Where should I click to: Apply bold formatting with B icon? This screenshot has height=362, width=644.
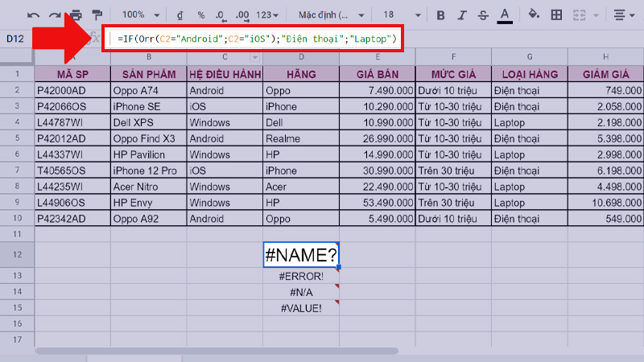tap(440, 15)
